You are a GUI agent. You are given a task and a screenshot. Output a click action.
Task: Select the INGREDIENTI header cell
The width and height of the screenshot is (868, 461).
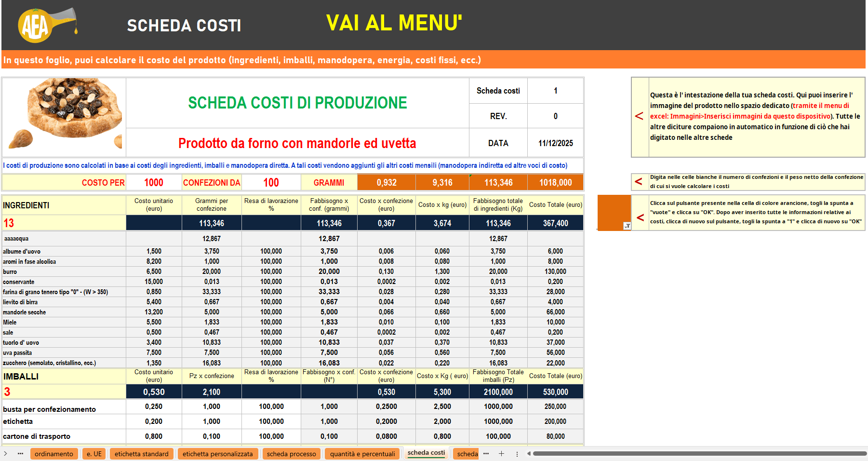pos(64,205)
